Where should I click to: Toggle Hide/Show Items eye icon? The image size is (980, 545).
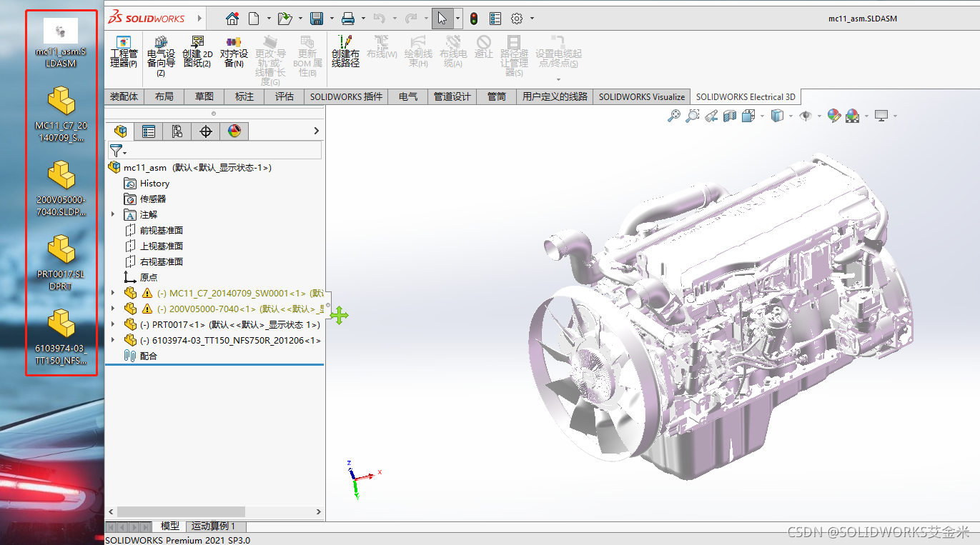point(806,116)
